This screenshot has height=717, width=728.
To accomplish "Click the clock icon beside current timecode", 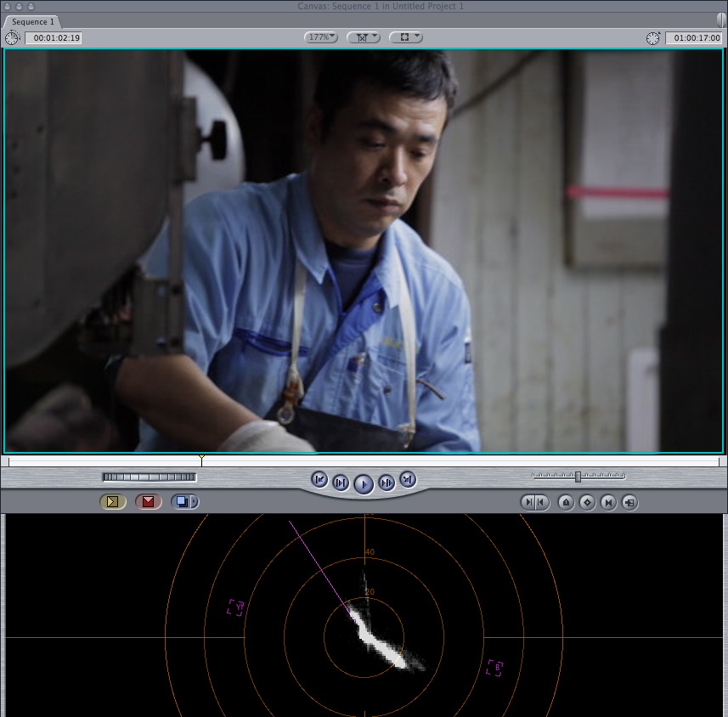I will [x=652, y=37].
